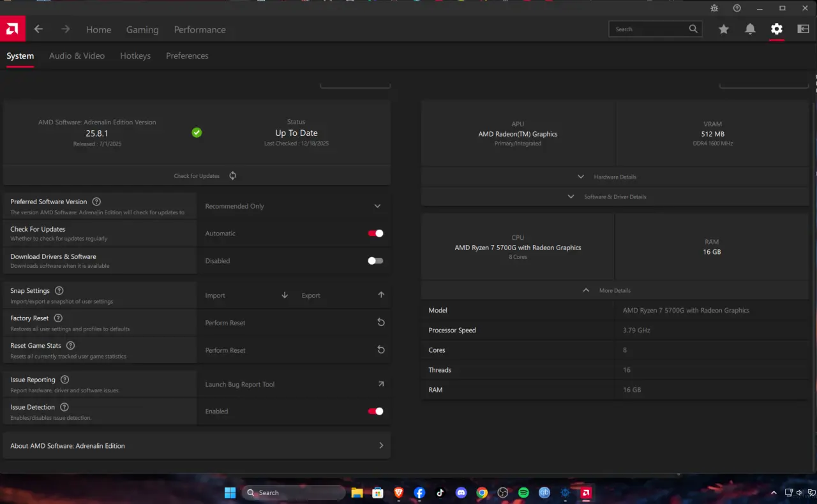The height and width of the screenshot is (504, 817).
Task: Click help icon next to Preferred Software Version
Action: pyautogui.click(x=96, y=202)
